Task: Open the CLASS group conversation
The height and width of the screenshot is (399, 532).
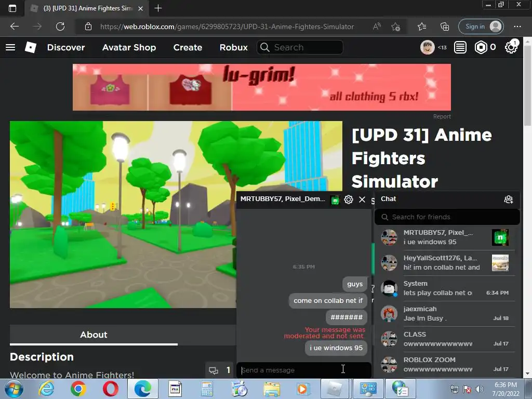Action: point(447,339)
